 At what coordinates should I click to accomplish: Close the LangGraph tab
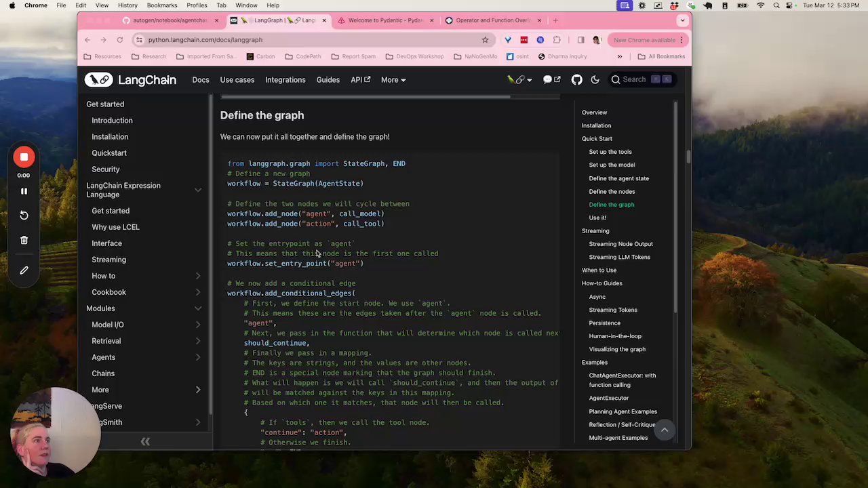pyautogui.click(x=324, y=20)
